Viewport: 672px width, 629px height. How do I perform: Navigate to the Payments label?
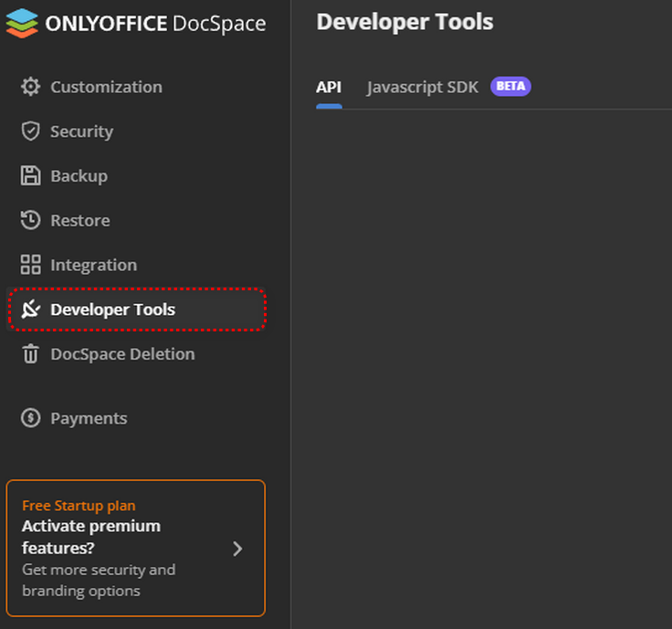(89, 418)
